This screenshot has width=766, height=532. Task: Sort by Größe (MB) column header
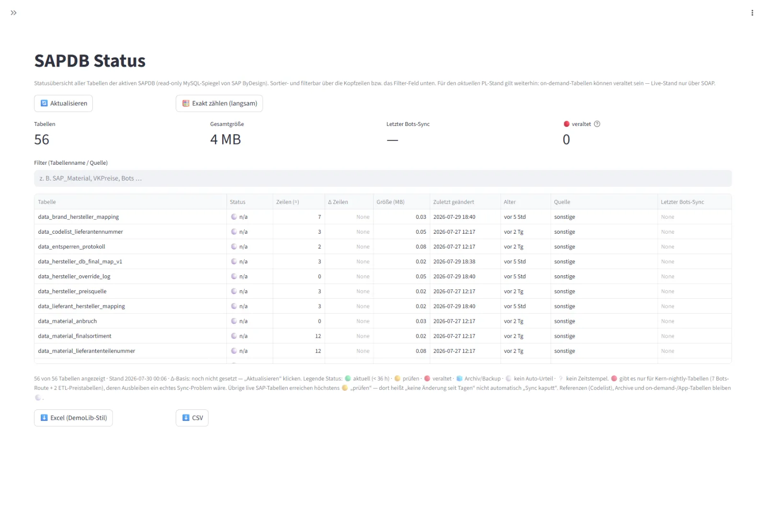pos(401,202)
